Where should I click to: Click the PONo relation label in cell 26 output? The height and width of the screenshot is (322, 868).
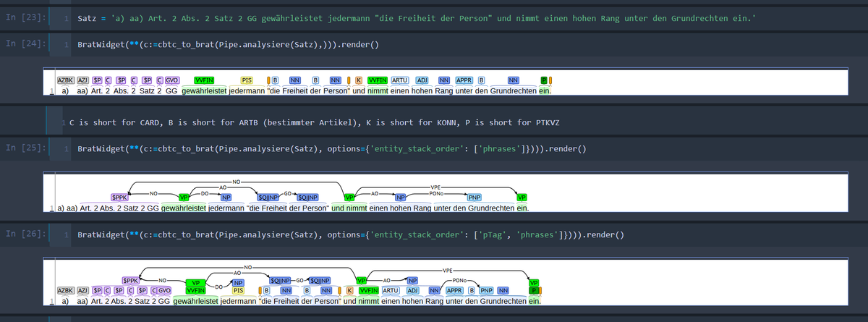[x=459, y=280]
